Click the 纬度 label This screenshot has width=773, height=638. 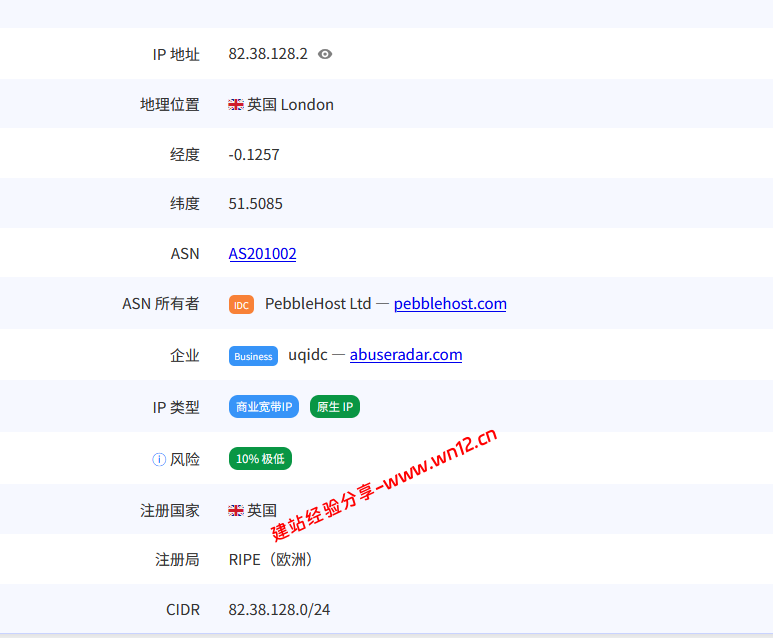tap(185, 204)
